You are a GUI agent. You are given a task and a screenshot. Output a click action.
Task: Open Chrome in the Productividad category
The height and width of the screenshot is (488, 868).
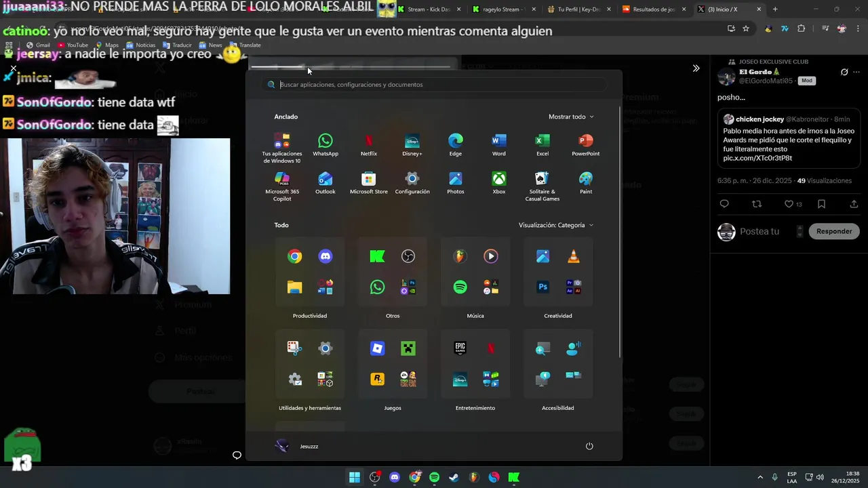295,256
